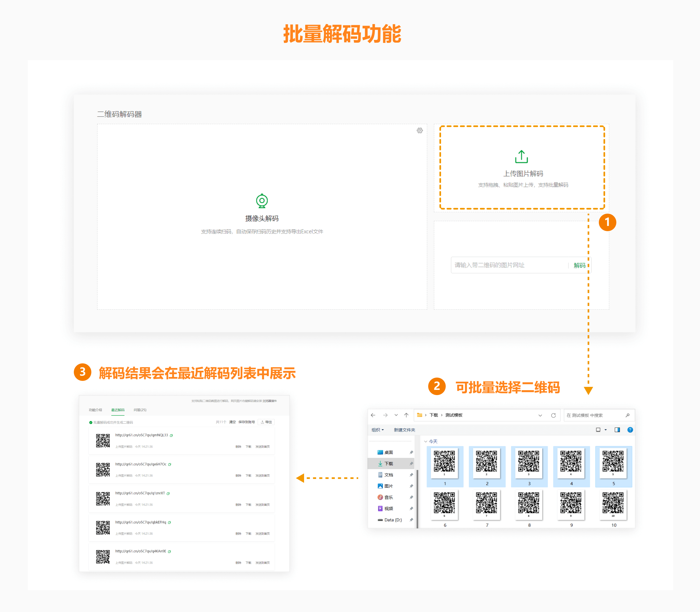Open the 组织 dropdown menu
The height and width of the screenshot is (612, 700).
click(377, 430)
